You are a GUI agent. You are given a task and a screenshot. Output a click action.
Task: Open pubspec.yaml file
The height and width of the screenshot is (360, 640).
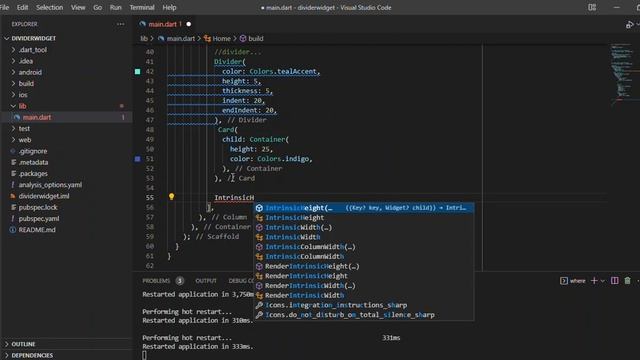pos(39,219)
